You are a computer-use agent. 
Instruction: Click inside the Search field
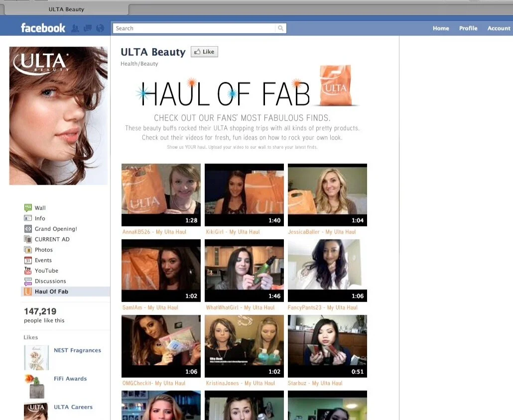pos(194,28)
